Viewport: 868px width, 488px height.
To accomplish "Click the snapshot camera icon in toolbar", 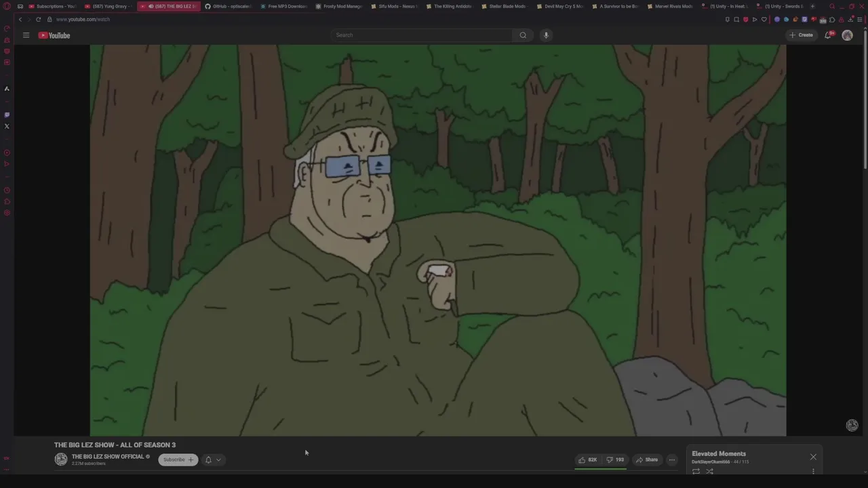I will [736, 19].
